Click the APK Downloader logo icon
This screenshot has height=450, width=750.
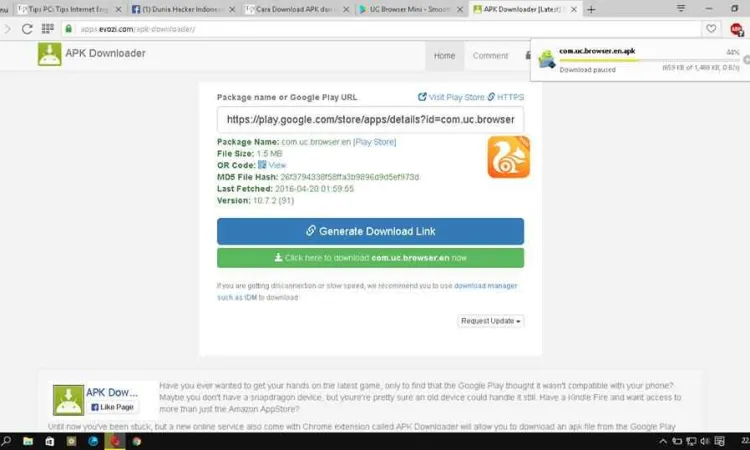[50, 54]
